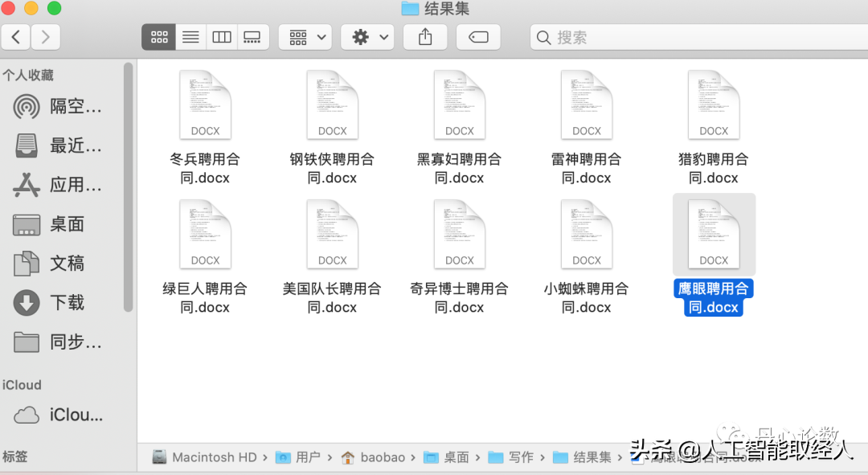Click 结果集 in the path bar

pyautogui.click(x=582, y=457)
